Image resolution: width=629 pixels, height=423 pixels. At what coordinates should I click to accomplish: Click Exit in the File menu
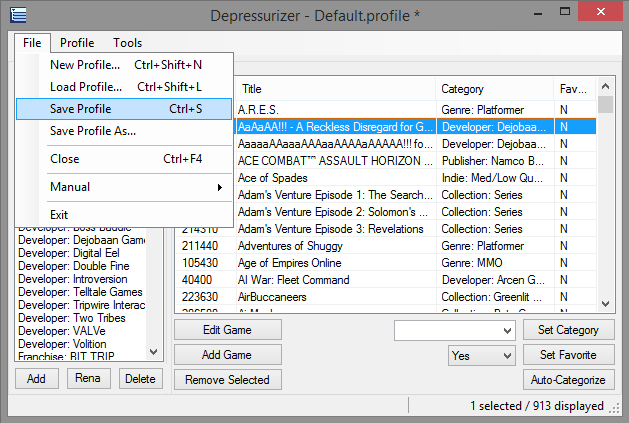coord(59,215)
